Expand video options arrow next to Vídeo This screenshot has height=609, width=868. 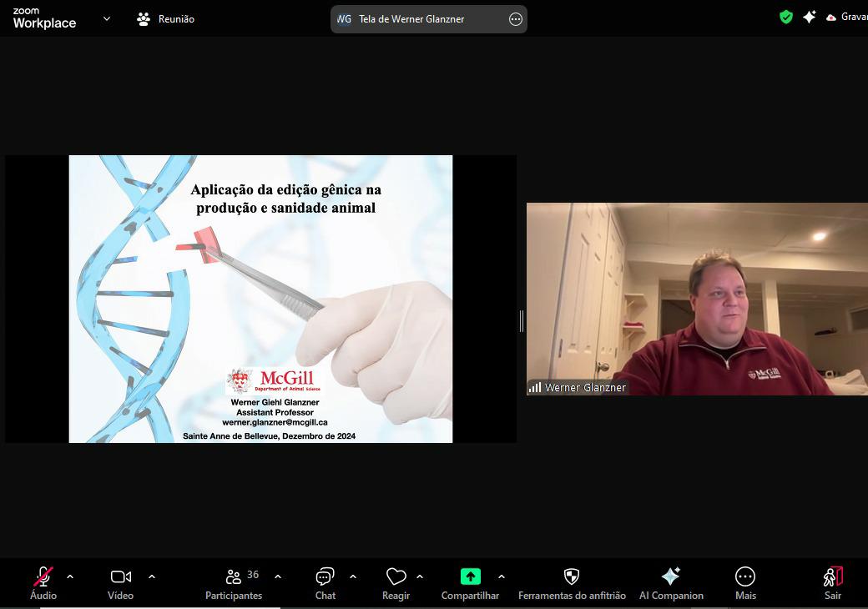(152, 576)
